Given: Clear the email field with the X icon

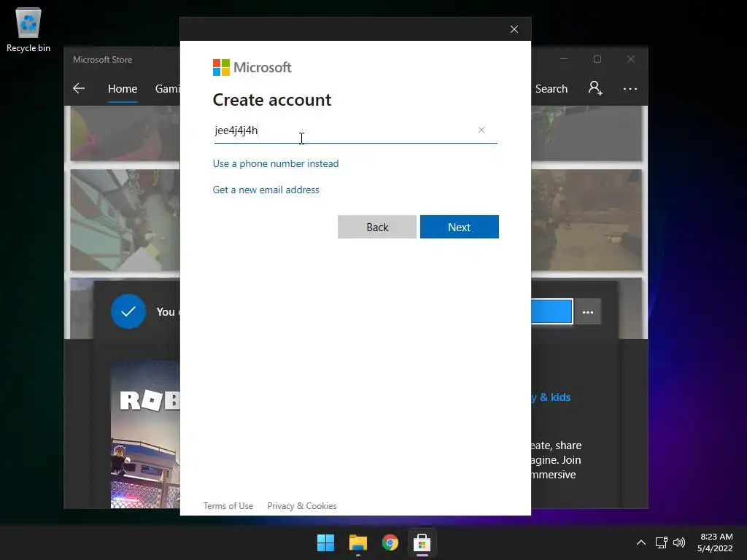Looking at the screenshot, I should 481,130.
